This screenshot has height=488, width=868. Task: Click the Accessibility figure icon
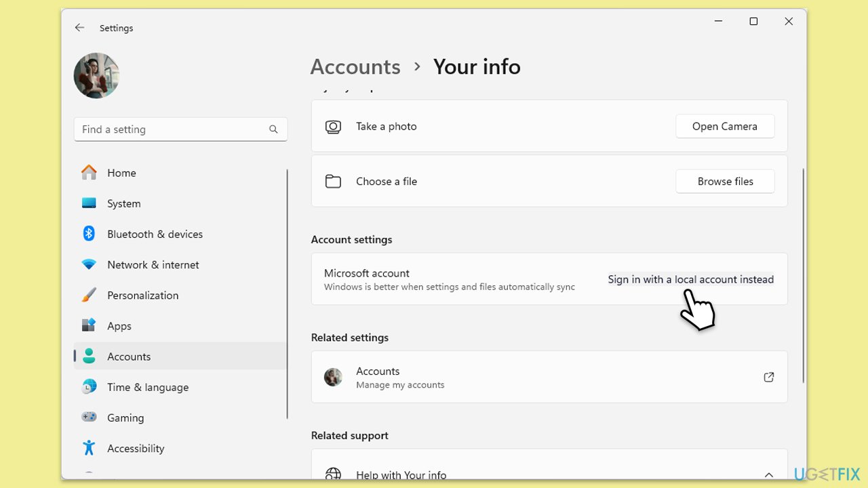[89, 448]
